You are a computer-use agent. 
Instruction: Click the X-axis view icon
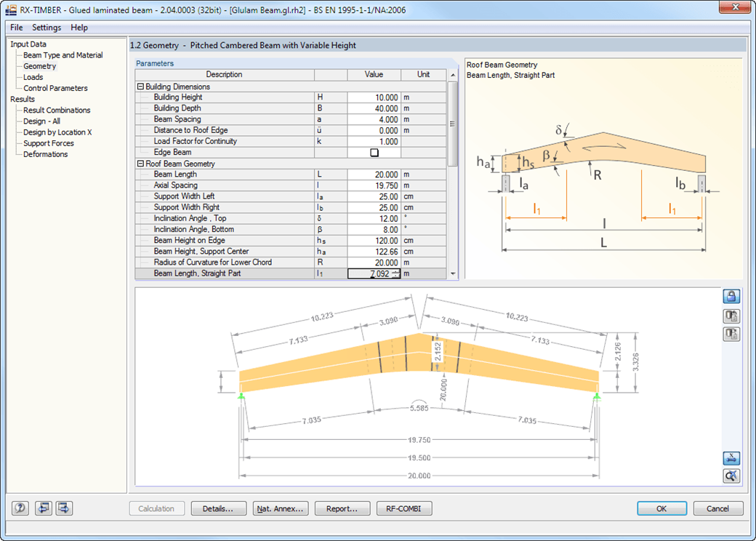pyautogui.click(x=731, y=457)
